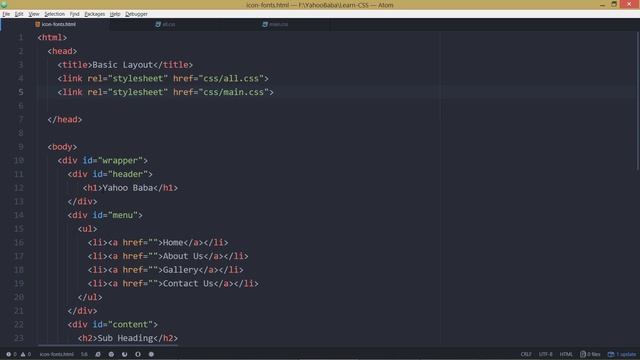Click the 'Home' link text in code
Image resolution: width=640 pixels, height=360 pixels.
click(173, 242)
